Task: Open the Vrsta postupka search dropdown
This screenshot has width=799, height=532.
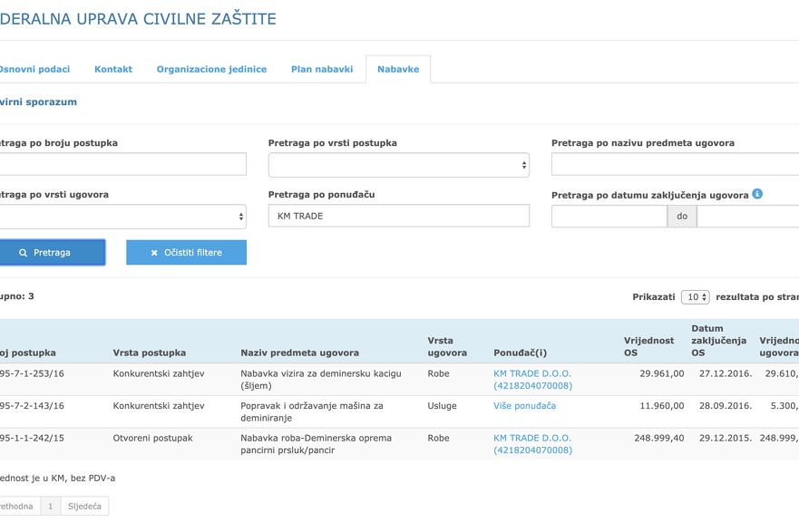Action: coord(398,165)
